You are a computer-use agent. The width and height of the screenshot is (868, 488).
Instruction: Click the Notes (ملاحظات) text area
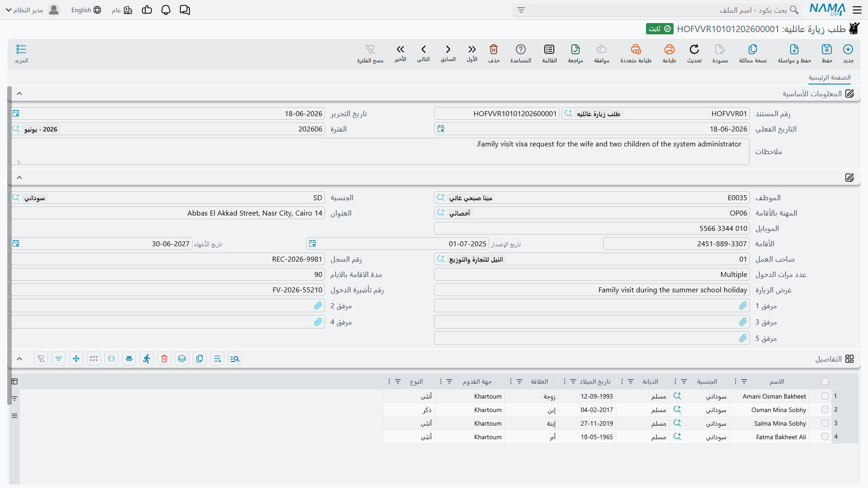[x=379, y=151]
